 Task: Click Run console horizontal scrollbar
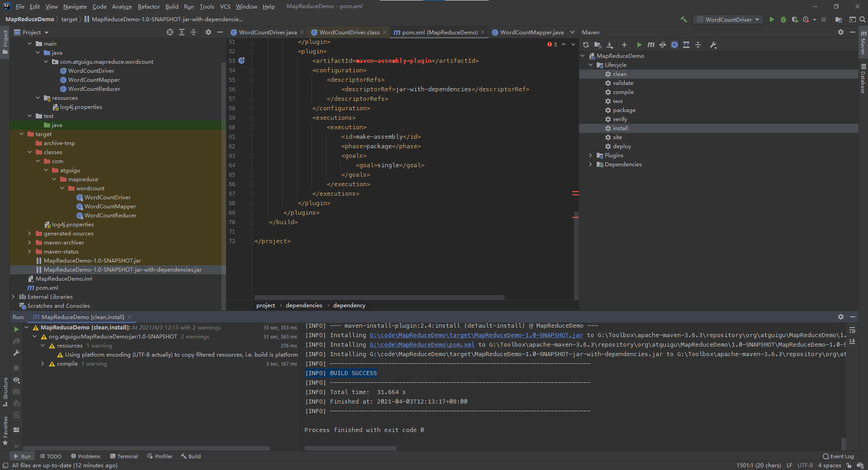tap(350, 448)
